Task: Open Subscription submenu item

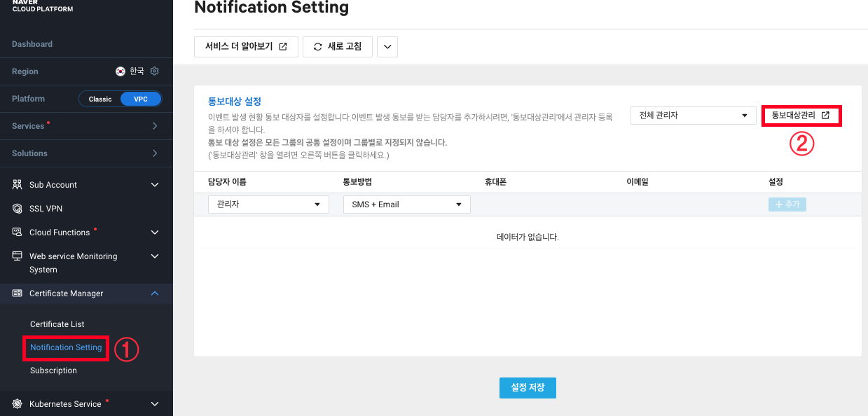Action: (x=53, y=370)
